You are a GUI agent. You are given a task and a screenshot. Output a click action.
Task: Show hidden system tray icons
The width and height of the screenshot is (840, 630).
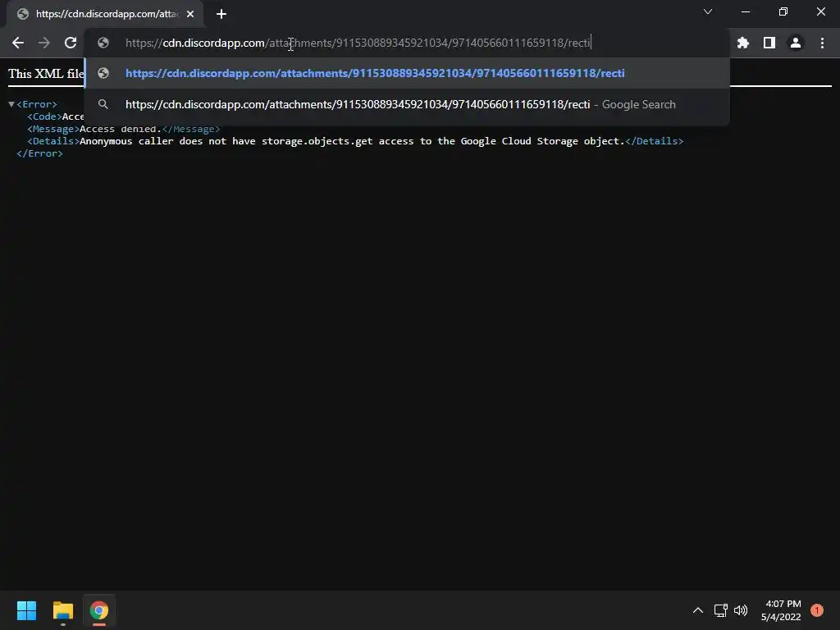(x=697, y=610)
